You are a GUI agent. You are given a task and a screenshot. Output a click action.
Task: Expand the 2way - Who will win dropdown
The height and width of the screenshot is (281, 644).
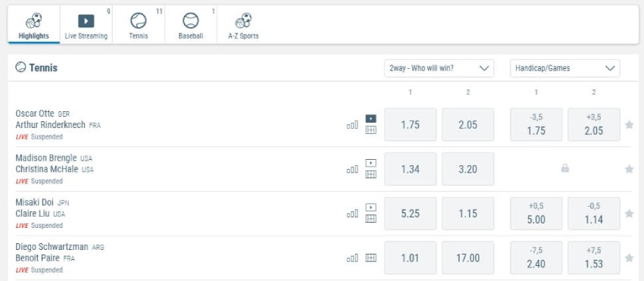point(439,68)
